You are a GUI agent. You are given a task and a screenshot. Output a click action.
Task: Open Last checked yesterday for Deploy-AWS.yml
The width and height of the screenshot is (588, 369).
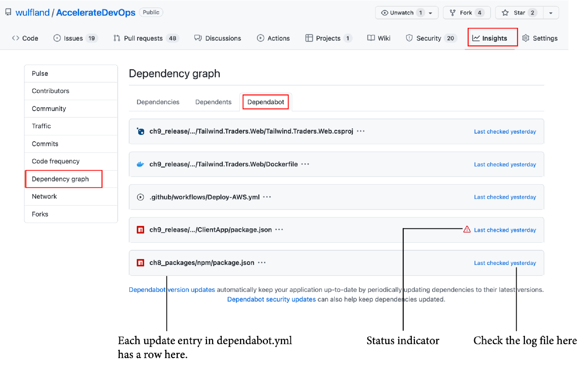(505, 197)
